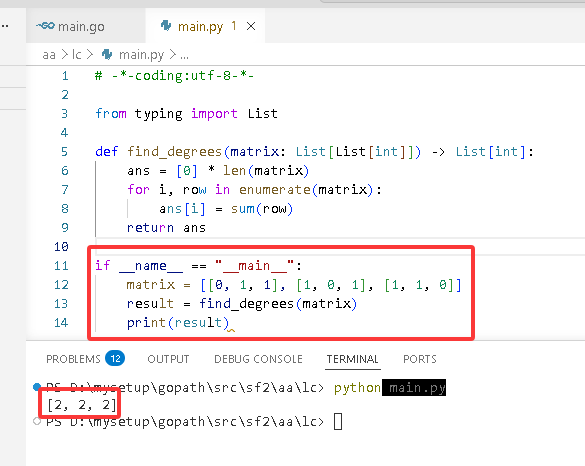The width and height of the screenshot is (585, 466).
Task: Click line number 5 in the gutter
Action: coord(65,151)
